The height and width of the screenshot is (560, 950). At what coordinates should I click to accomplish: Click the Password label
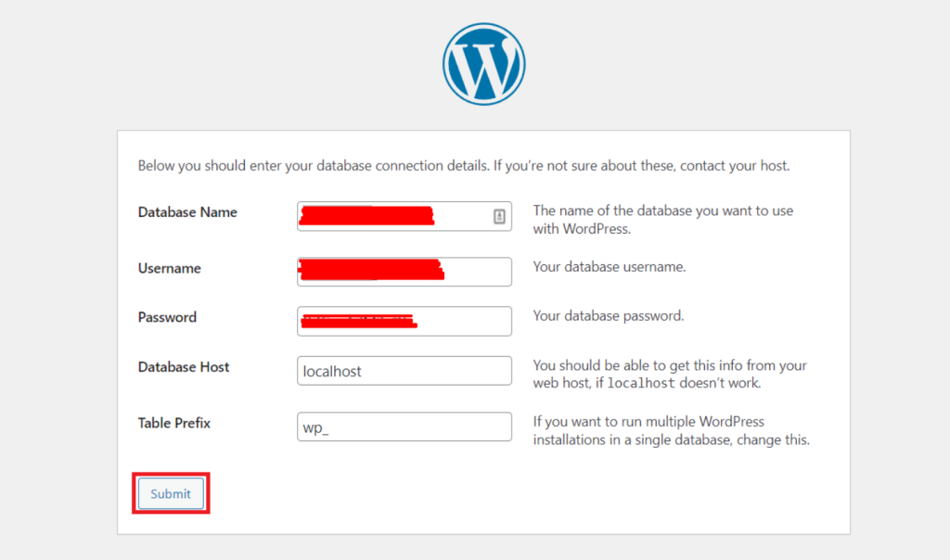click(167, 317)
